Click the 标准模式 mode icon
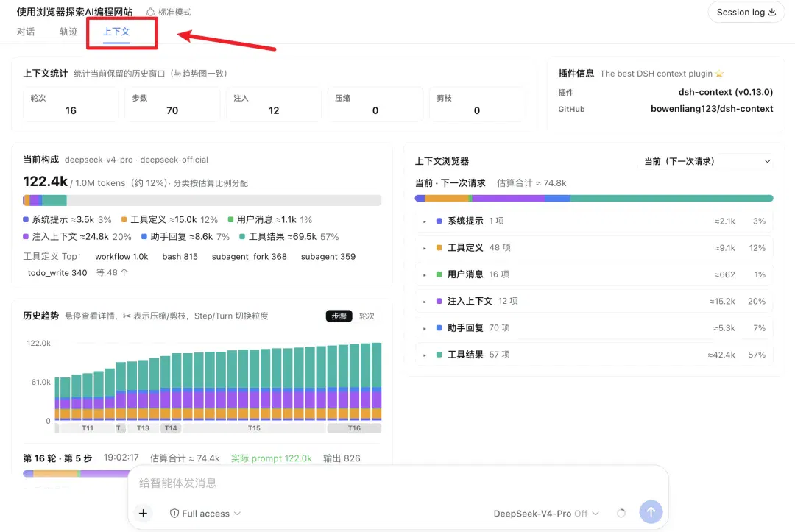 click(x=151, y=12)
